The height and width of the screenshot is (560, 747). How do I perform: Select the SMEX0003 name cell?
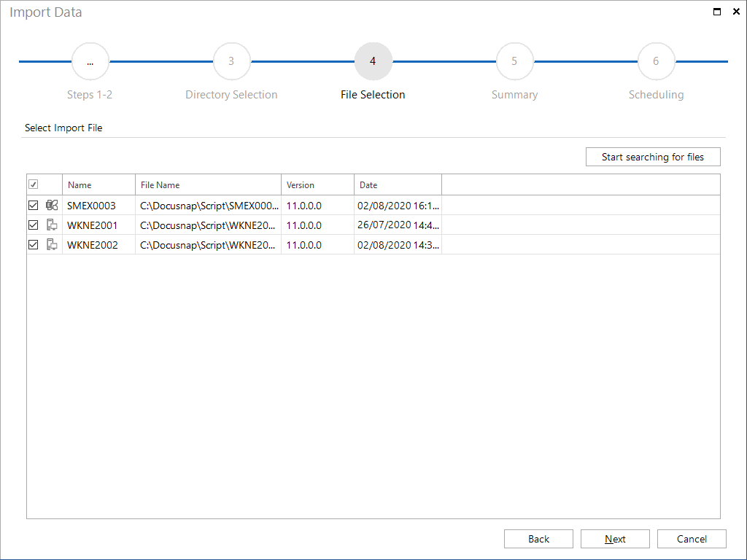98,206
